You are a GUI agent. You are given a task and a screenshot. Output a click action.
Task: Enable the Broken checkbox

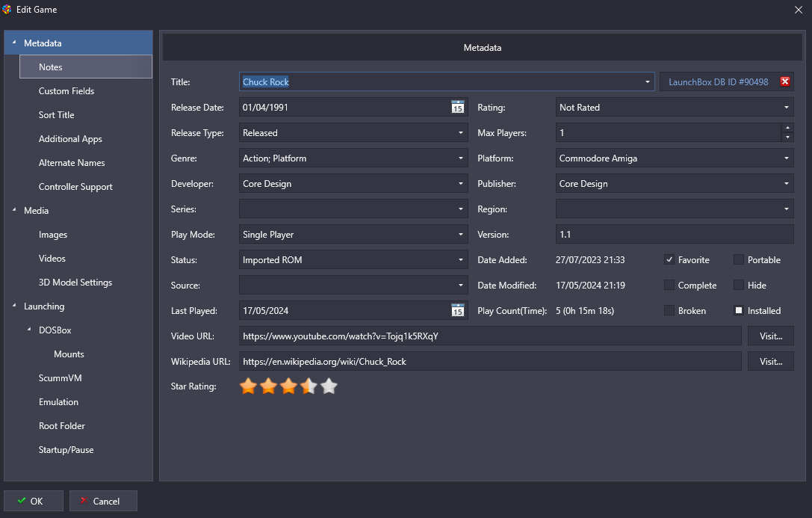coord(669,310)
